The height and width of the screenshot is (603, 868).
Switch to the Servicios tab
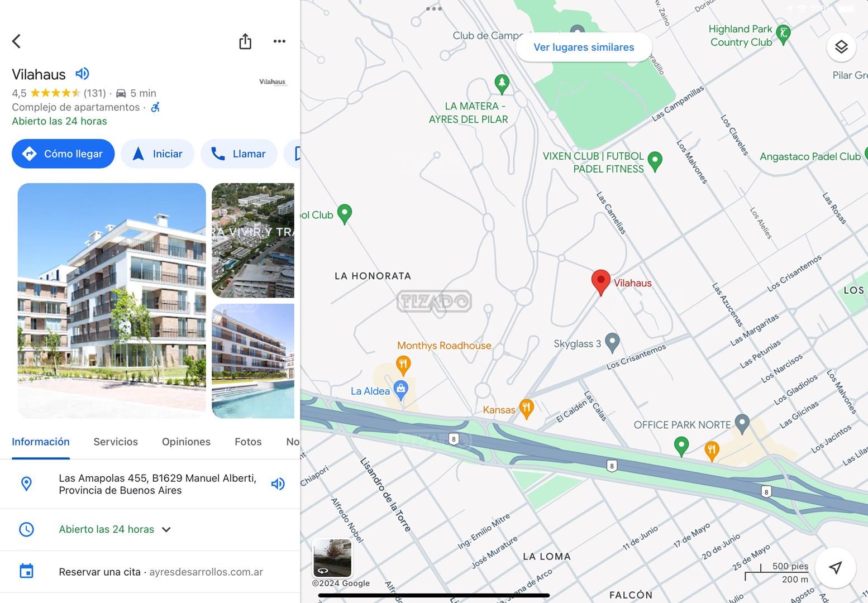116,442
